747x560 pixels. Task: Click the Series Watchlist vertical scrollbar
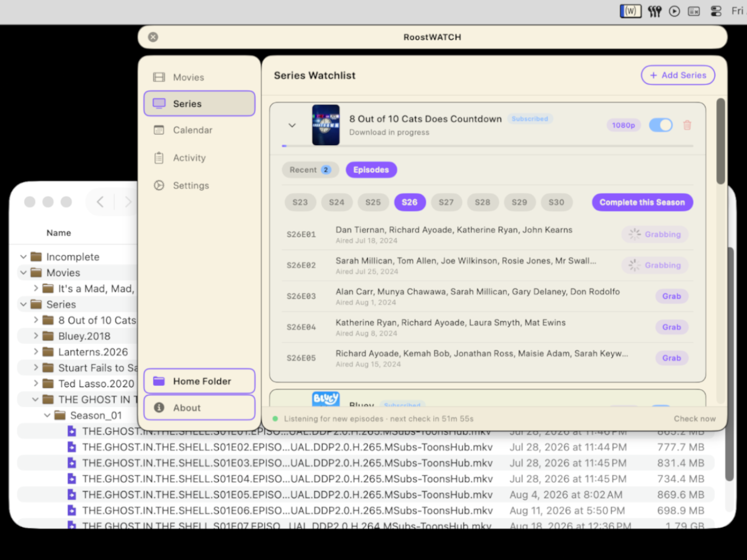tap(721, 141)
